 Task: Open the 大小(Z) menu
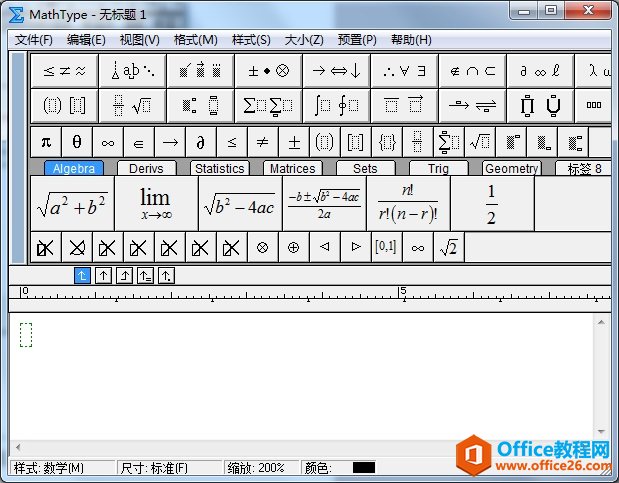(x=304, y=40)
